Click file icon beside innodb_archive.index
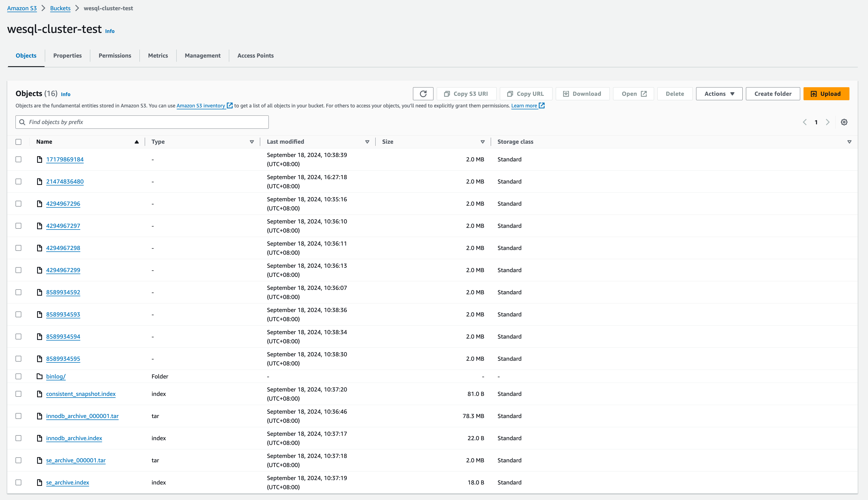Viewport: 868px width, 500px height. point(40,438)
